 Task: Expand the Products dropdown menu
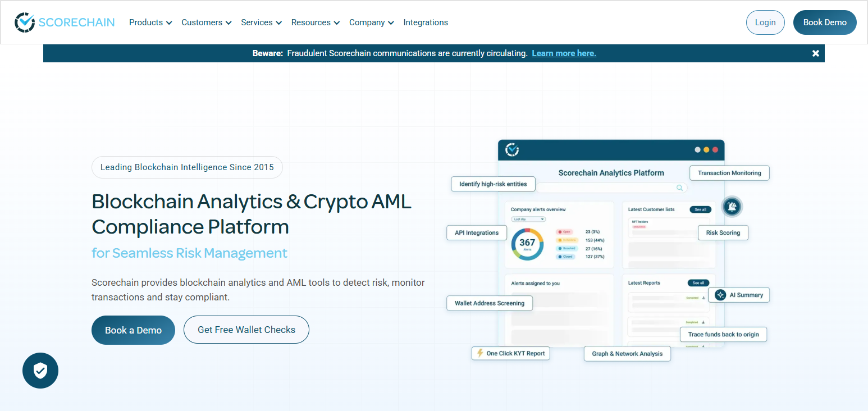pyautogui.click(x=150, y=22)
